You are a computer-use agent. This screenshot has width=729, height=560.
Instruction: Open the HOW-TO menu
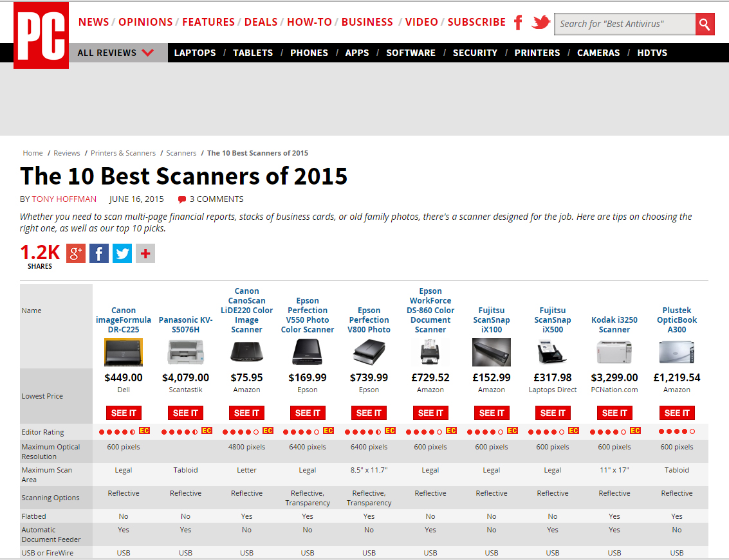click(x=309, y=22)
